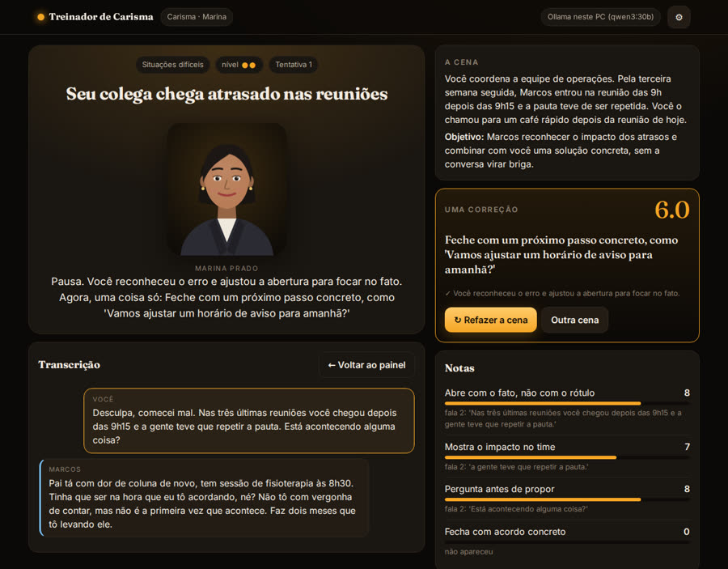The image size is (728, 569).
Task: Click Refazer a cena button
Action: pos(491,320)
